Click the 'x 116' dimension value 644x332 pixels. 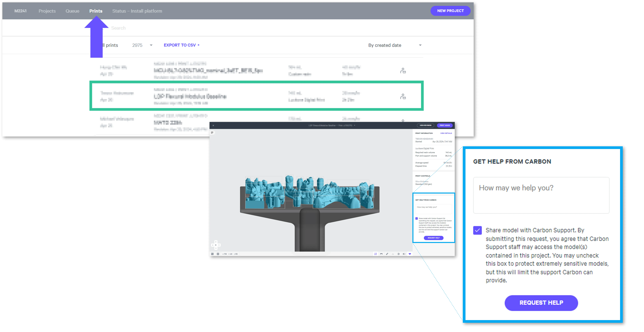pos(225,254)
